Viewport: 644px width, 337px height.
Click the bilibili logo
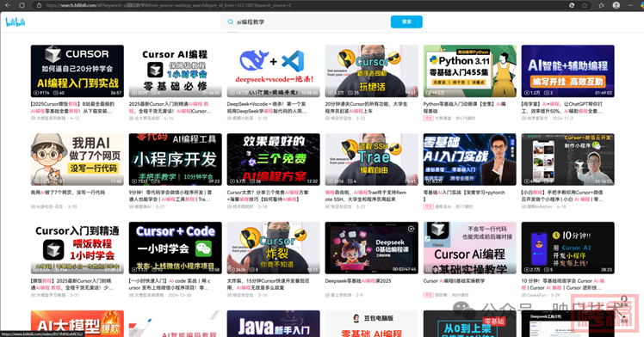tap(15, 21)
